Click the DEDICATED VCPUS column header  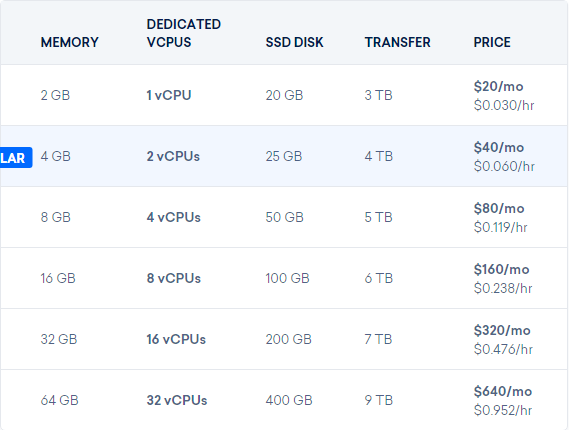(184, 33)
